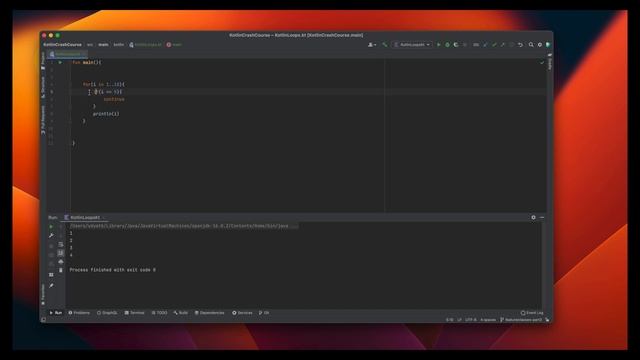Select the KotlinLoops.kt editor tab

pyautogui.click(x=67, y=54)
